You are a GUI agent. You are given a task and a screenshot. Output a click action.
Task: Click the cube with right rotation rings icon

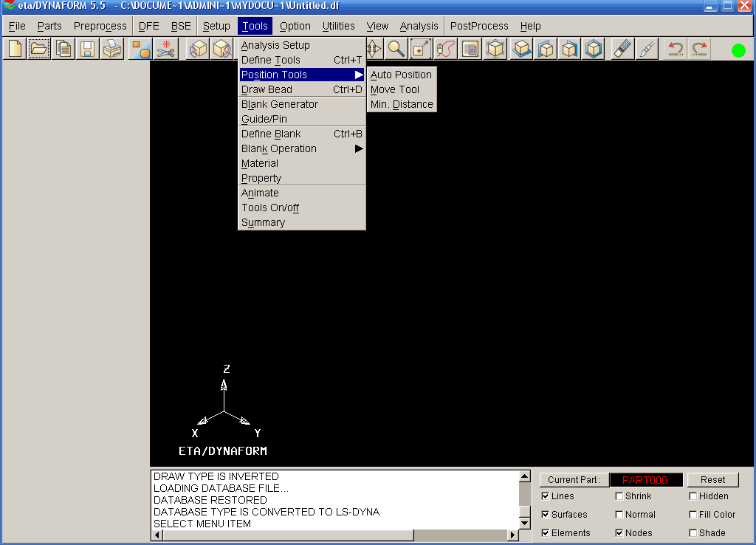221,49
